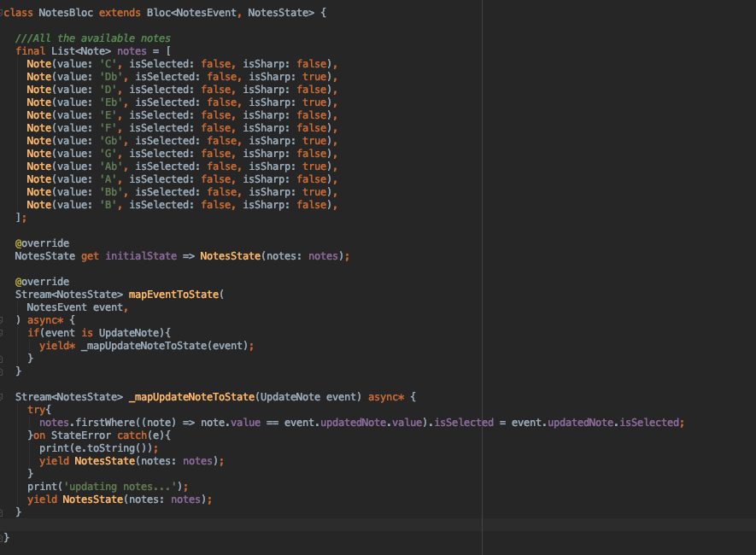The width and height of the screenshot is (756, 555).
Task: Click 'StateError' in the on clause
Action: coord(80,435)
